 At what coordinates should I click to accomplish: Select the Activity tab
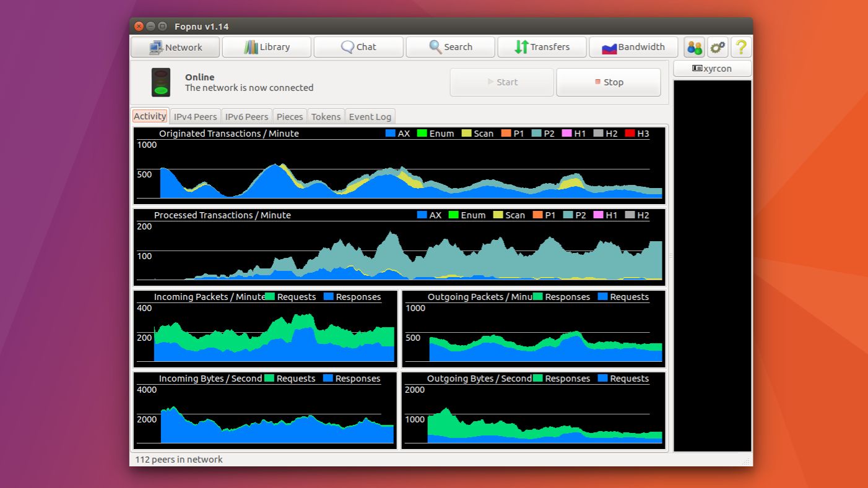150,116
